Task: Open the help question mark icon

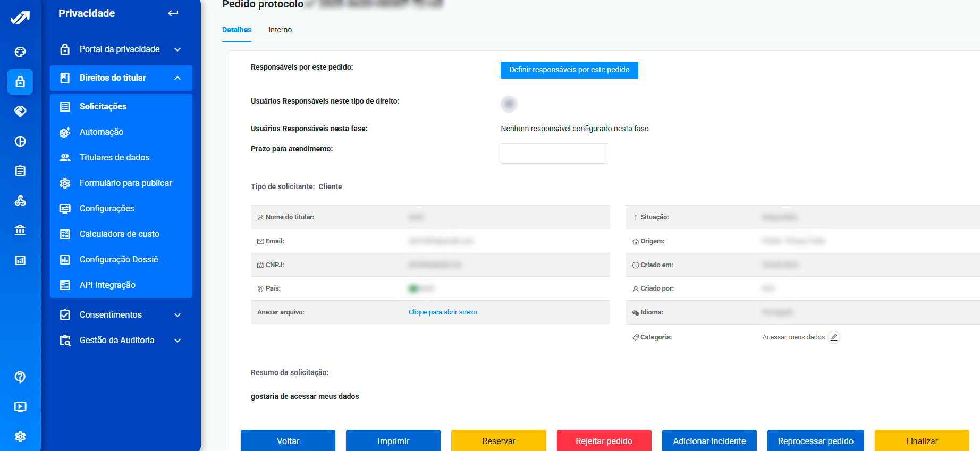Action: pyautogui.click(x=20, y=377)
